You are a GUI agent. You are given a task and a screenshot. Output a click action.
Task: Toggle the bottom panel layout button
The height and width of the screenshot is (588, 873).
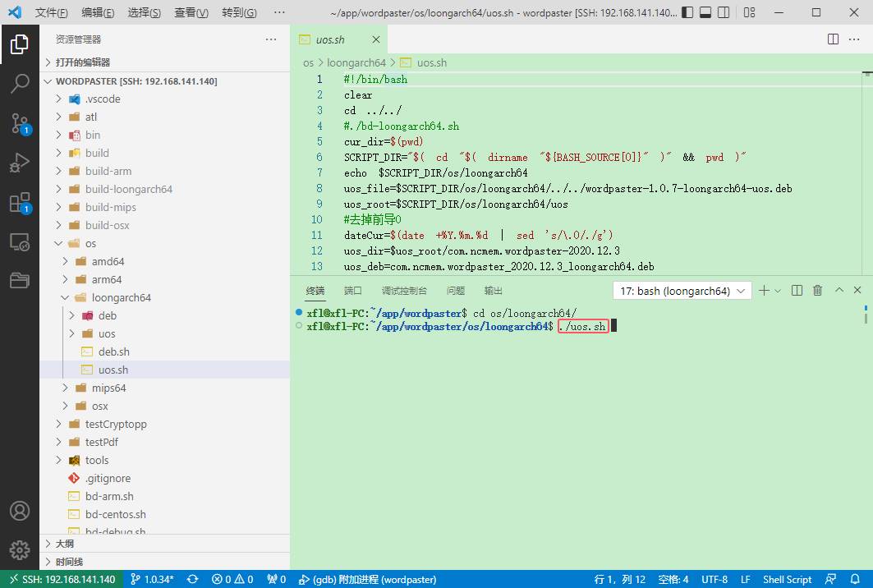[x=705, y=13]
